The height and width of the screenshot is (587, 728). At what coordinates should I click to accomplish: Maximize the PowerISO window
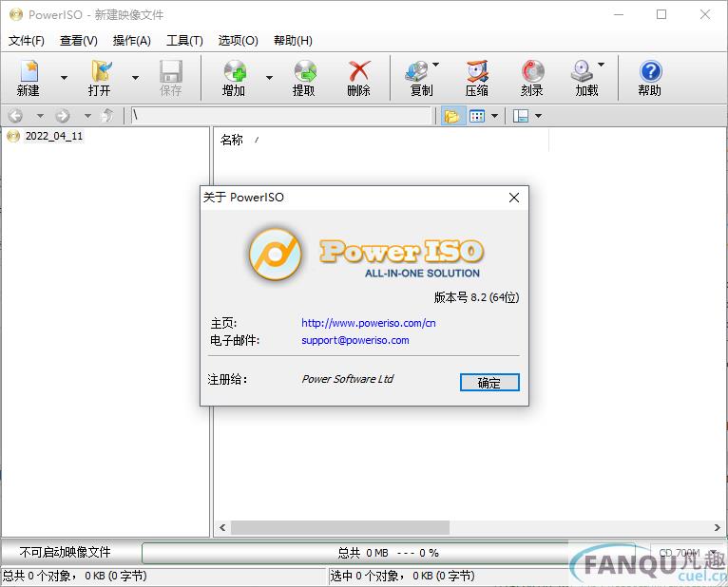661,15
